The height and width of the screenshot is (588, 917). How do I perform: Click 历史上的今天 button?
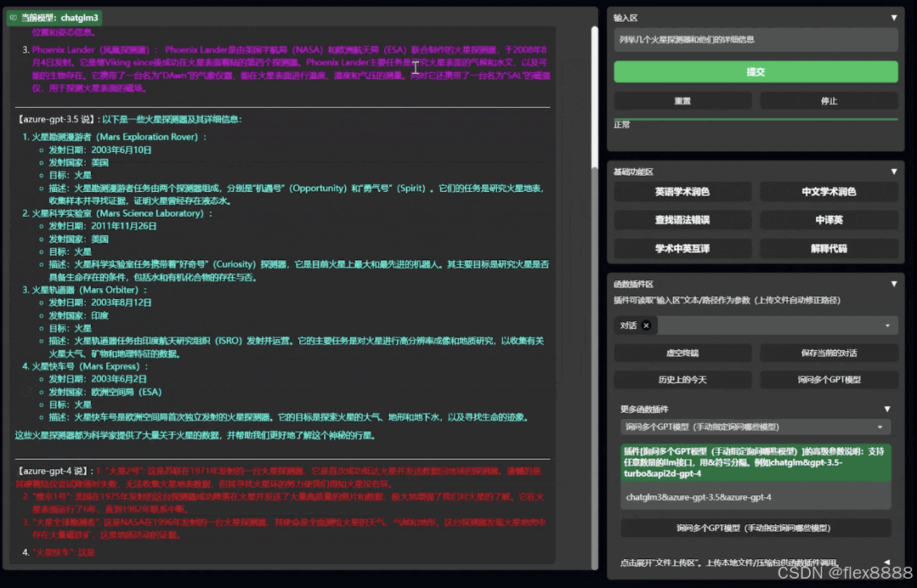click(x=682, y=380)
